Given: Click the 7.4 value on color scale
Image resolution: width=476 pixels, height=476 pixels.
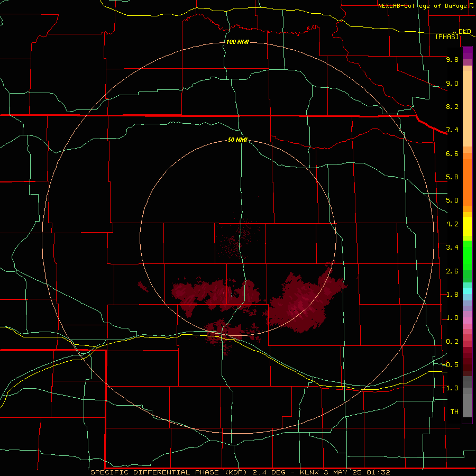Looking at the screenshot, I should pyautogui.click(x=452, y=130).
